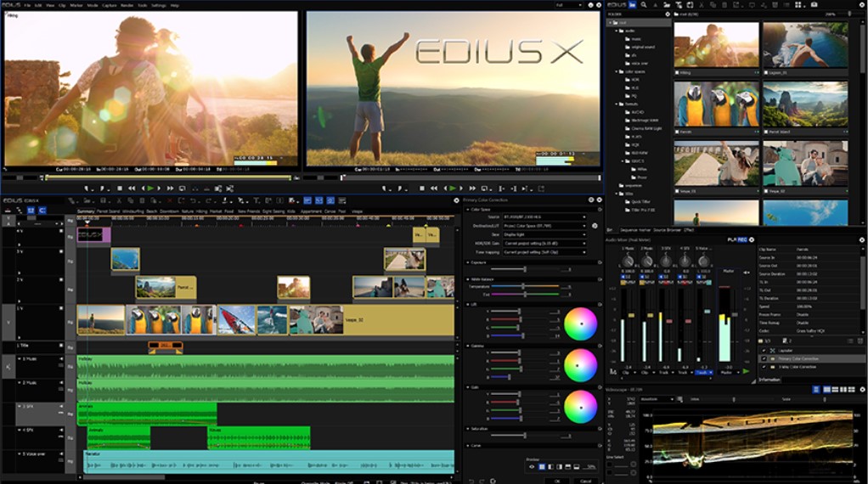Click Insert to timeline icon in Player
Image resolution: width=868 pixels, height=484 pixels.
click(x=218, y=189)
